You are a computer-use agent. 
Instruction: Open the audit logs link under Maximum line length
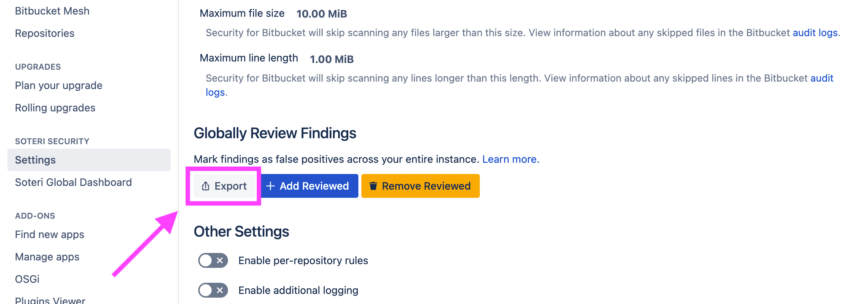[x=822, y=78]
